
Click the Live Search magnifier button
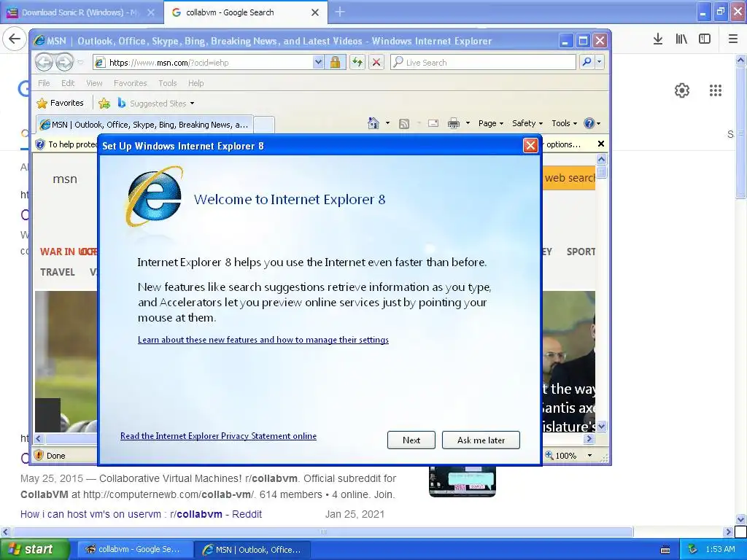(x=587, y=62)
